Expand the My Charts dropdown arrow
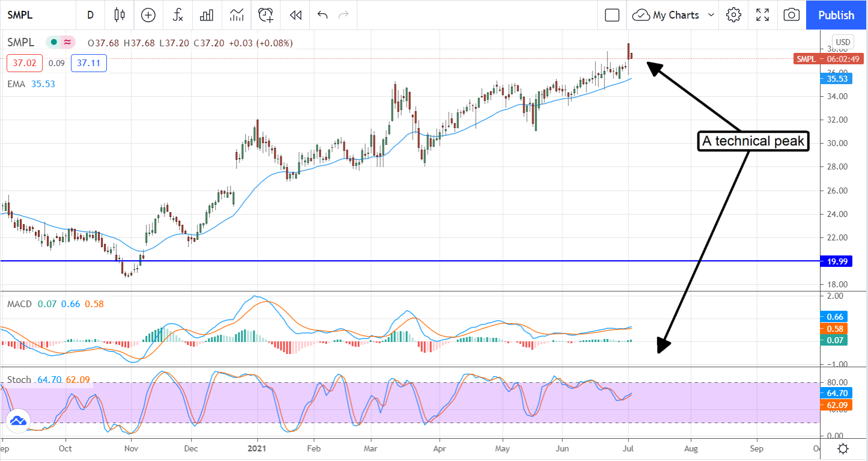Screen dimensions: 868x461 pos(711,15)
